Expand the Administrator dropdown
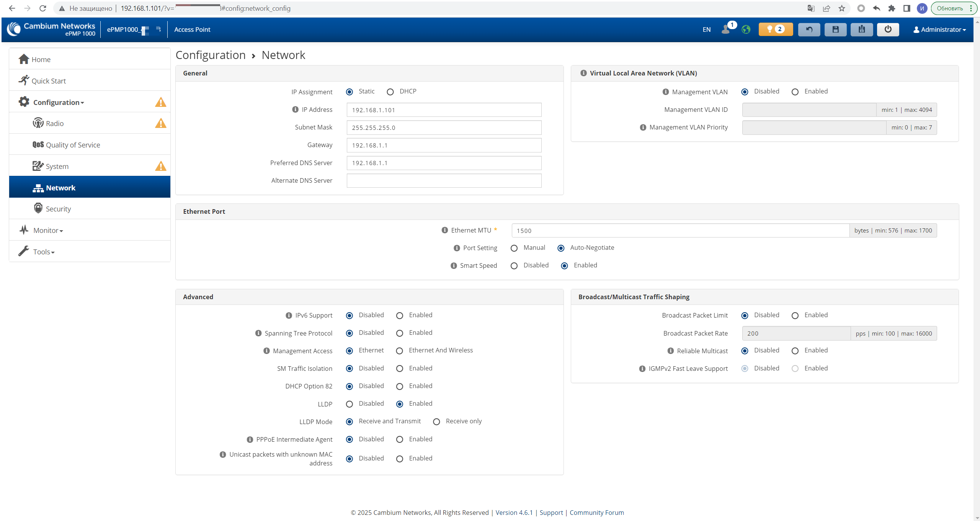The height and width of the screenshot is (521, 980). click(940, 29)
